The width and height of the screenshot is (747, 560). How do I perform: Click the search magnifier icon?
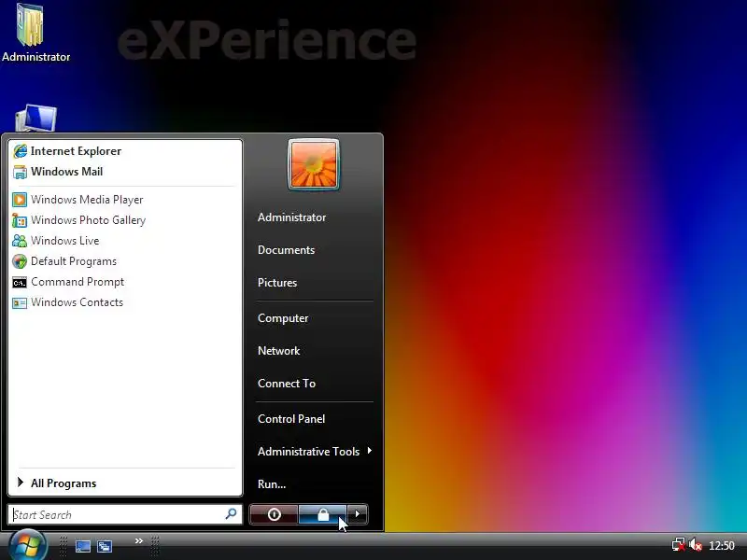231,514
